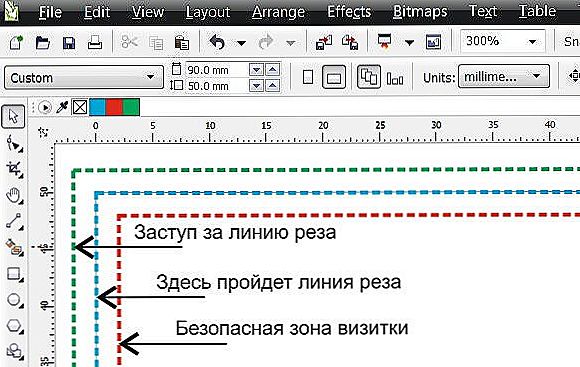Select the Ellipse tool
580x367 pixels.
[x=14, y=300]
